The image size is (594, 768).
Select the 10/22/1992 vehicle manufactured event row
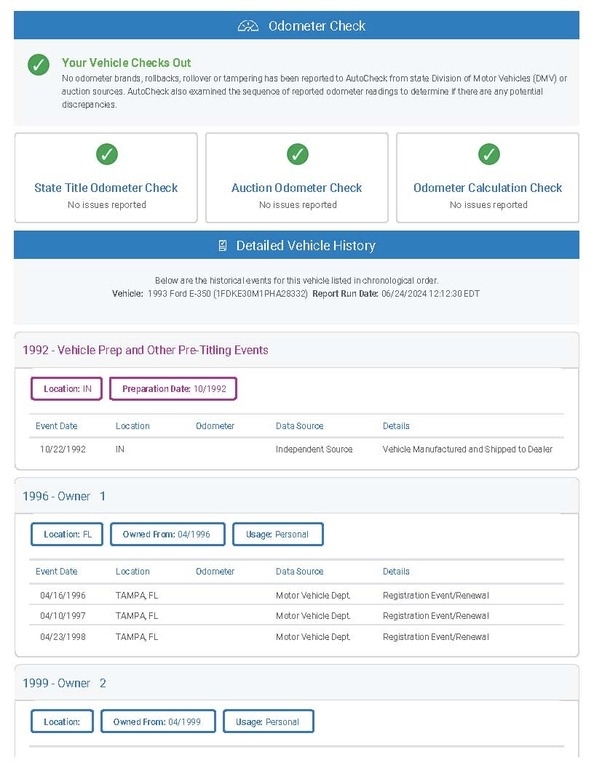point(297,449)
